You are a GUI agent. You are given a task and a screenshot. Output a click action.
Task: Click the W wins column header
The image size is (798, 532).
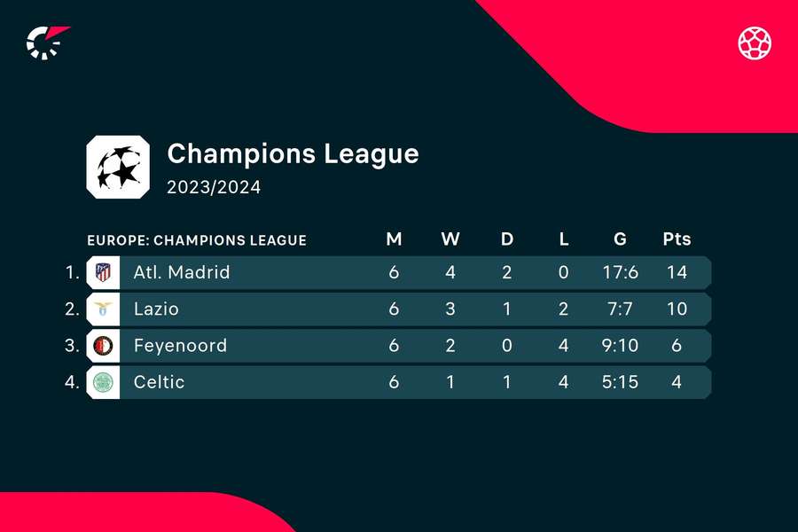pos(450,239)
